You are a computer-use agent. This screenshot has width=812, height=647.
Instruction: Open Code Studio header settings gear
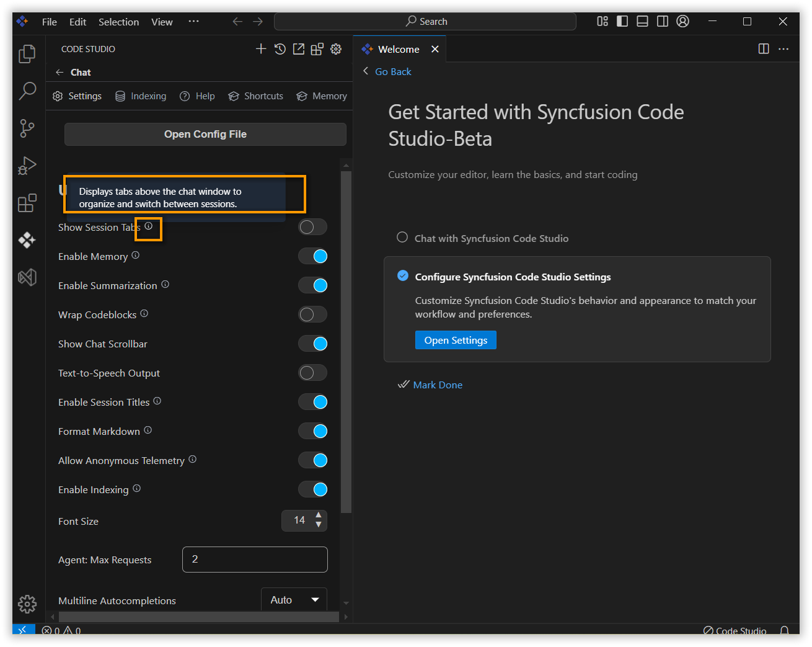[336, 49]
